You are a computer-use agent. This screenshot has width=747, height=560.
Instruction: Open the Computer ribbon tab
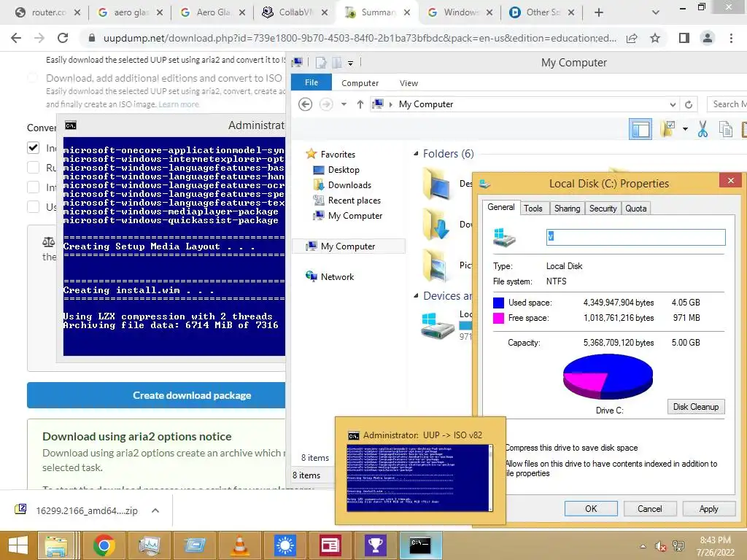[360, 83]
